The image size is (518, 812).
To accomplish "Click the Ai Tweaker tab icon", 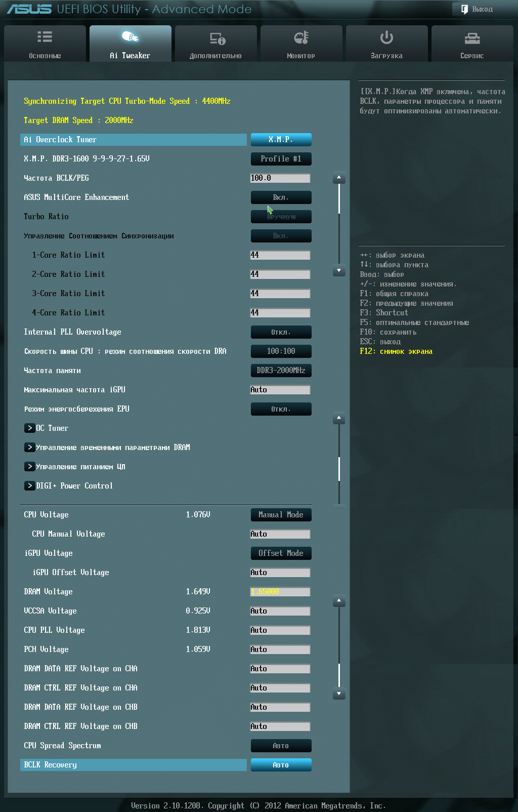I will point(130,37).
